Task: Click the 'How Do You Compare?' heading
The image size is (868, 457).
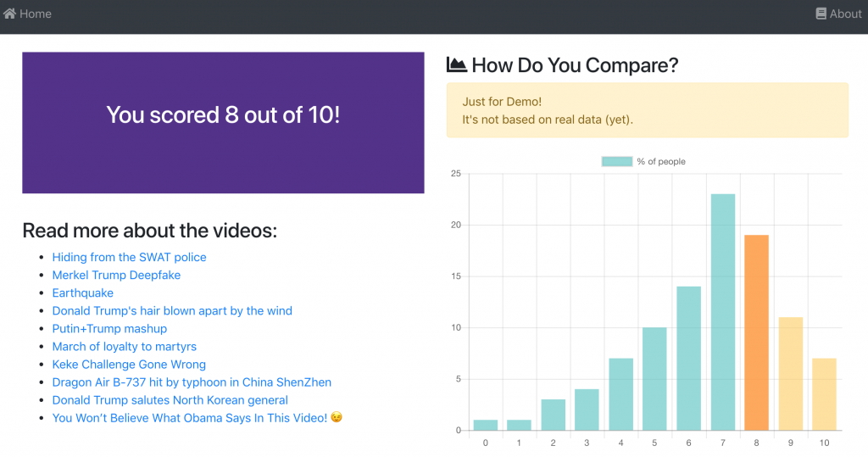Action: tap(575, 65)
